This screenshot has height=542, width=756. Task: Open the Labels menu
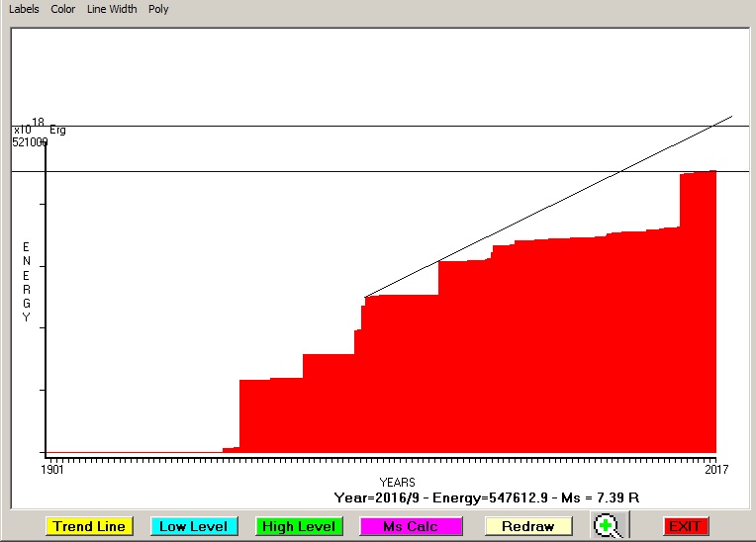tap(24, 9)
